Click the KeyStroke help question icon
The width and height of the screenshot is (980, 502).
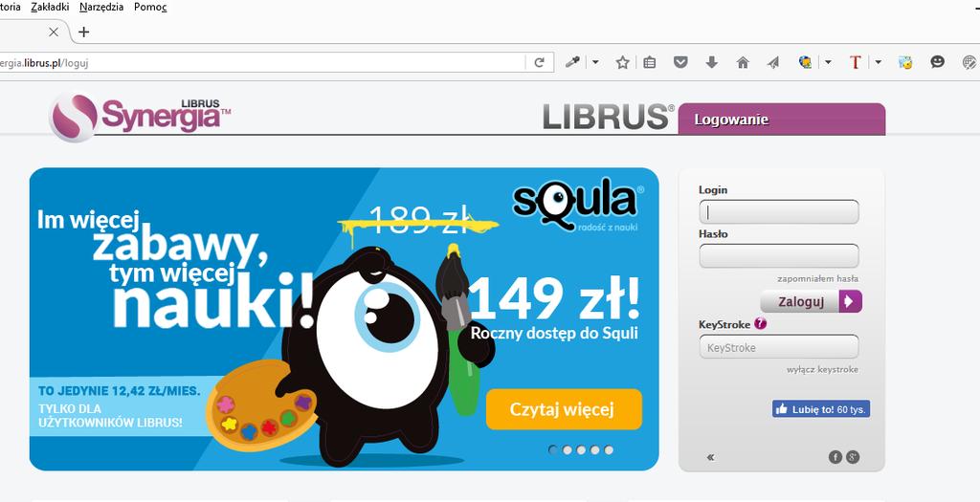[x=760, y=324]
